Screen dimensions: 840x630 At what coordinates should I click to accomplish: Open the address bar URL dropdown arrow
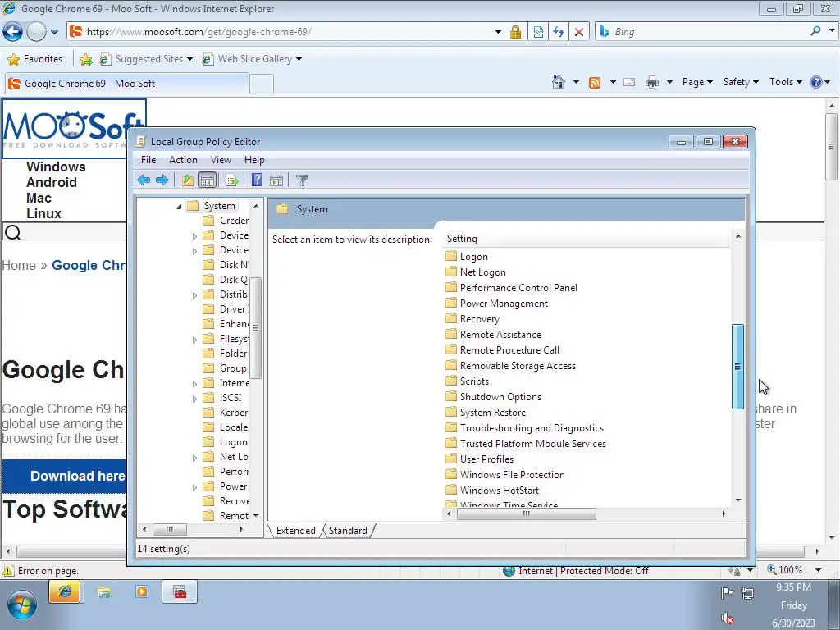(x=498, y=32)
